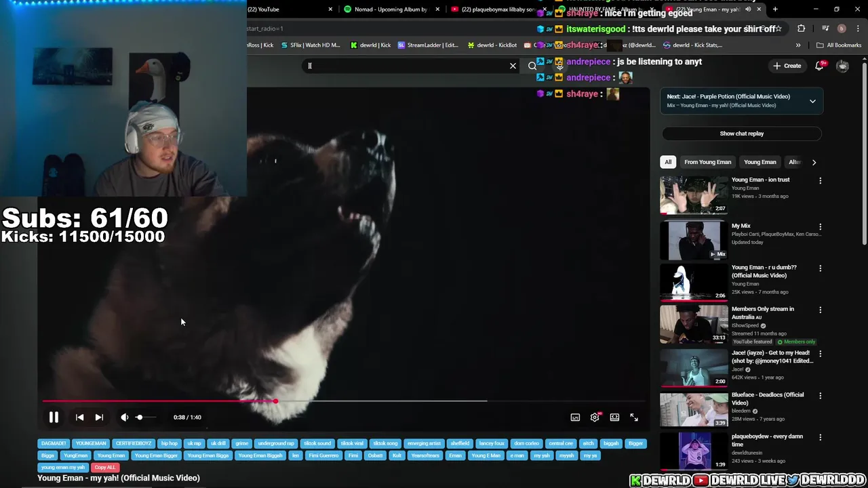Screen dimensions: 868x488
Task: Open Members Only stream in Australia title
Action: pos(762,312)
